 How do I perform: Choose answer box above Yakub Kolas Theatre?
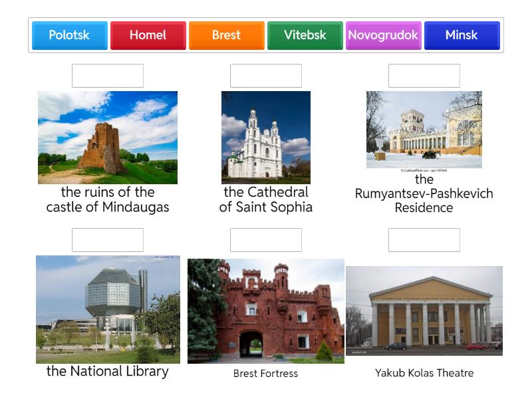point(424,240)
